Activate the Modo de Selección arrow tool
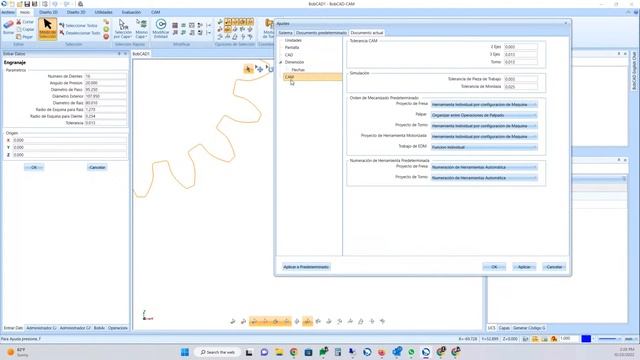 pos(48,28)
